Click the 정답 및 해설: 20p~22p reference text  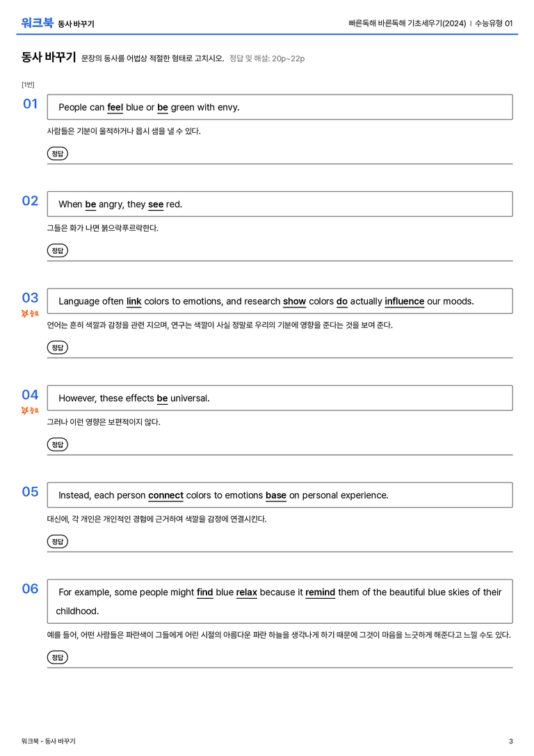pos(267,58)
